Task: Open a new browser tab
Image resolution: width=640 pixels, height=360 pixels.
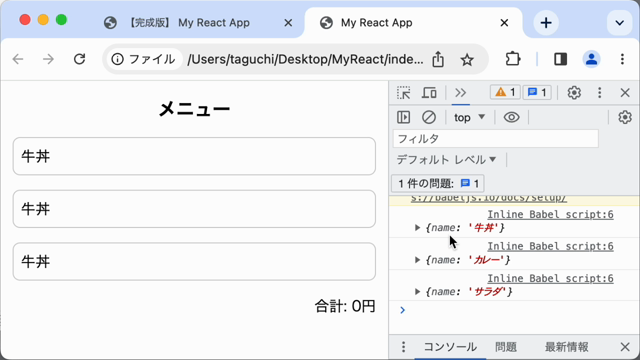Action: pyautogui.click(x=546, y=23)
